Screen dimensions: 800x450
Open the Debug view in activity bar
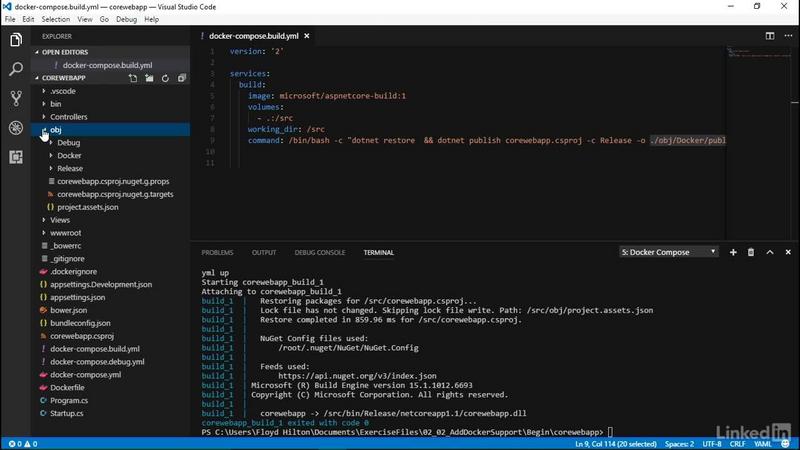pos(16,128)
